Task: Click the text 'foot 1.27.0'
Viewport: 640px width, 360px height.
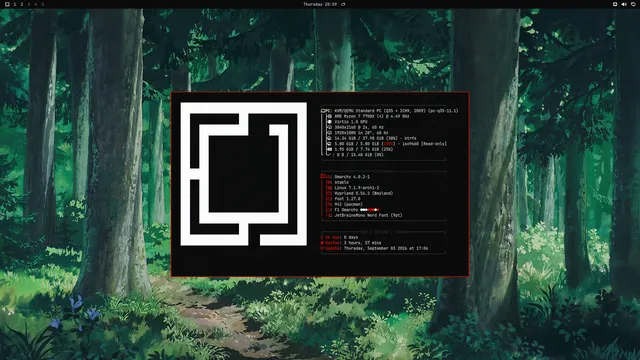Action: pos(347,199)
